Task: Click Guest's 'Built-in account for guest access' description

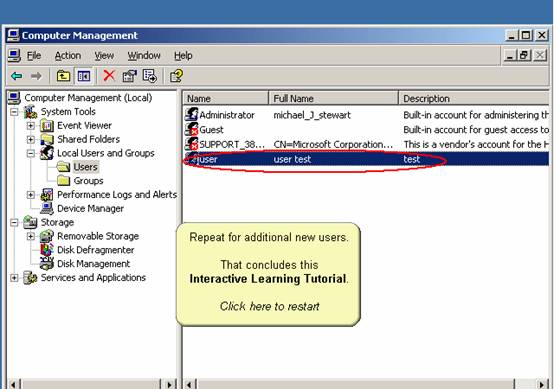Action: tap(476, 130)
